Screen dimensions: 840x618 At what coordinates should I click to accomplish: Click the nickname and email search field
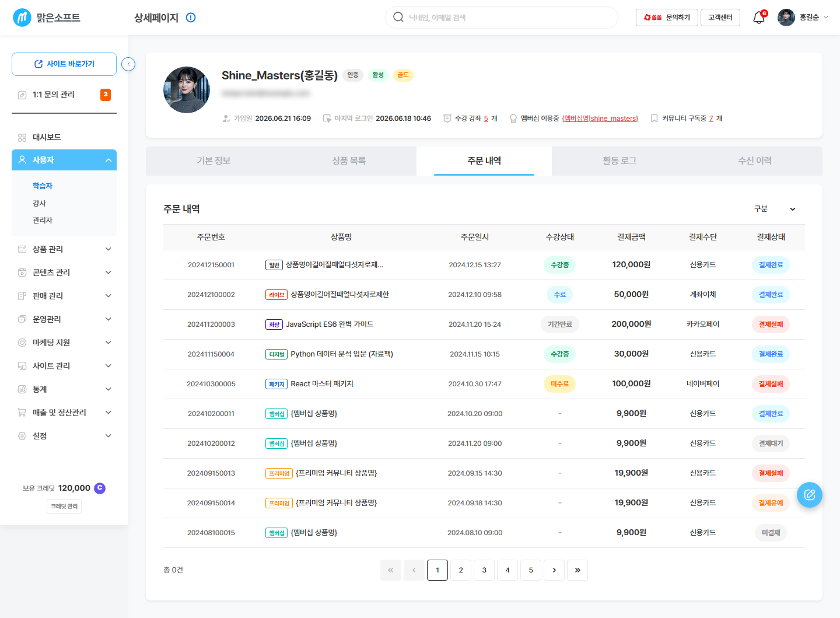point(502,18)
